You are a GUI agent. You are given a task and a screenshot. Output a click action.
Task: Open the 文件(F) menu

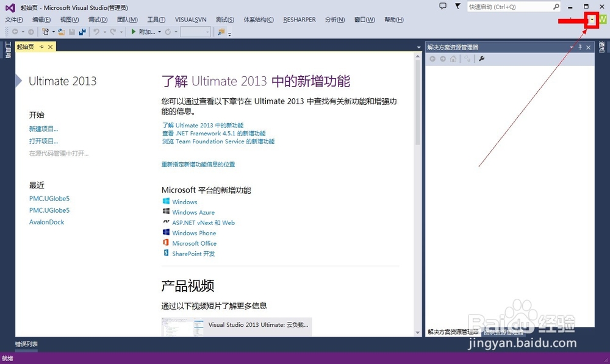coord(14,20)
